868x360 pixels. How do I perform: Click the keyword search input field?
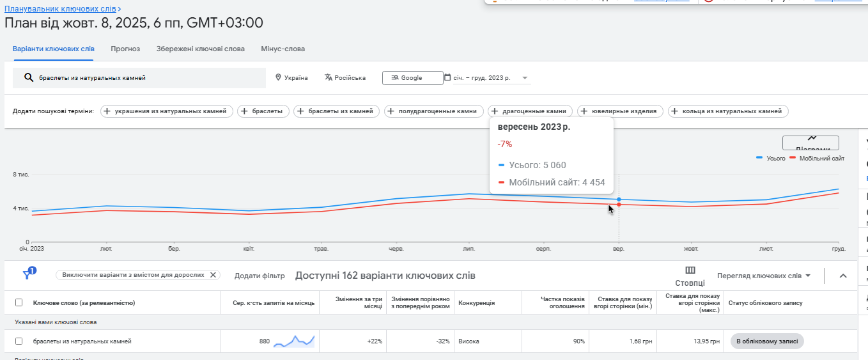pyautogui.click(x=147, y=78)
